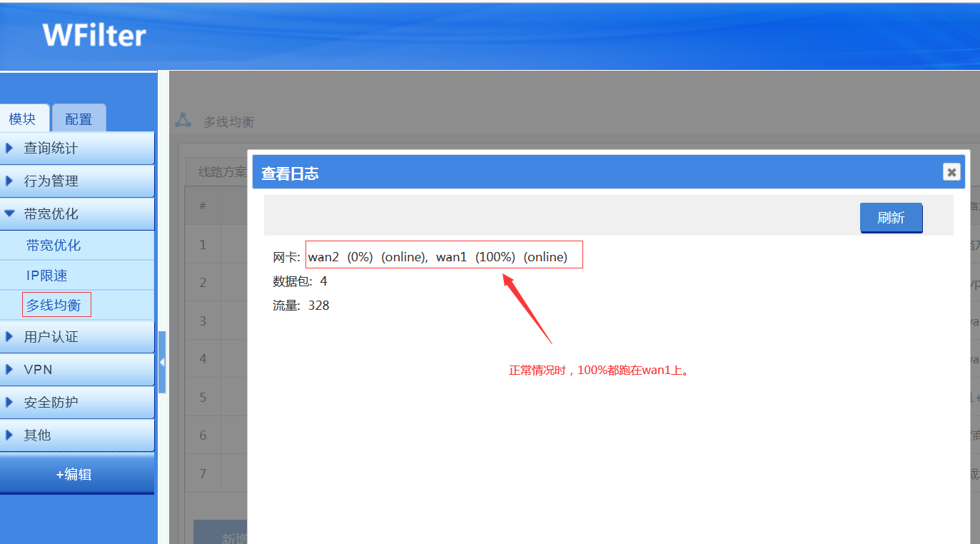Close the 查看日志 dialog
Screen dimensions: 980x544
(x=951, y=172)
